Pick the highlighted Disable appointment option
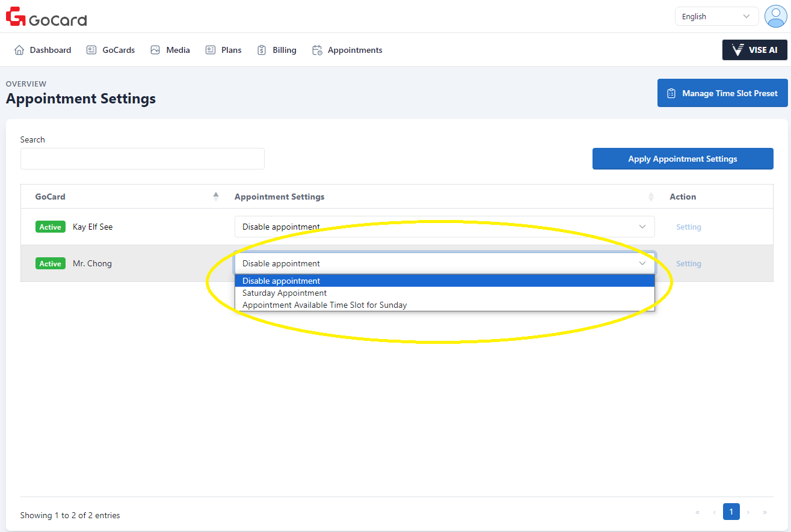This screenshot has width=791, height=532. 282,281
